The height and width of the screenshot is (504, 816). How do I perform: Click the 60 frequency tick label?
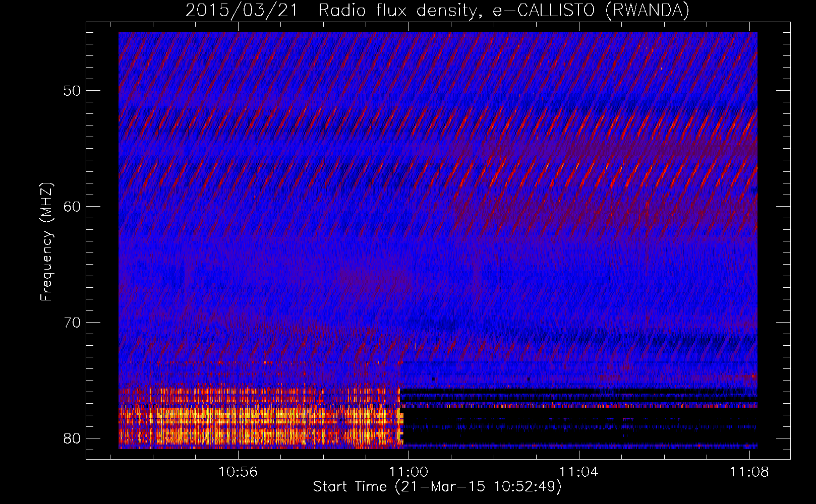73,207
